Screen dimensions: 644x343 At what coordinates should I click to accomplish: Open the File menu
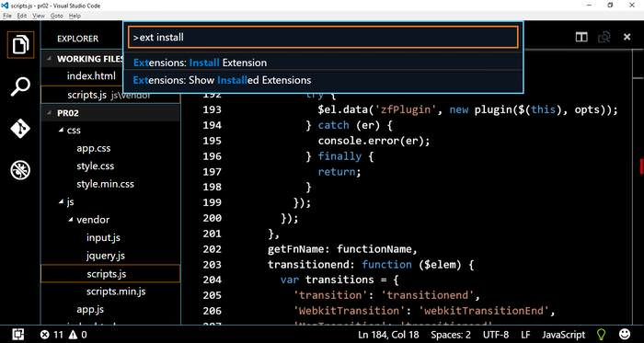point(7,16)
